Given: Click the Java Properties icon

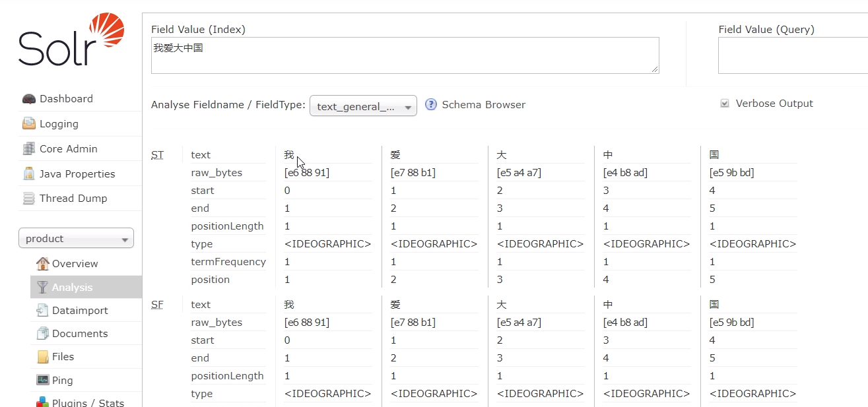Looking at the screenshot, I should pyautogui.click(x=29, y=174).
